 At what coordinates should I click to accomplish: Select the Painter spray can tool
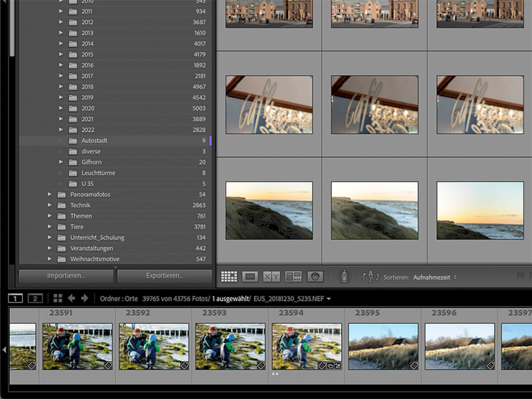coord(344,276)
